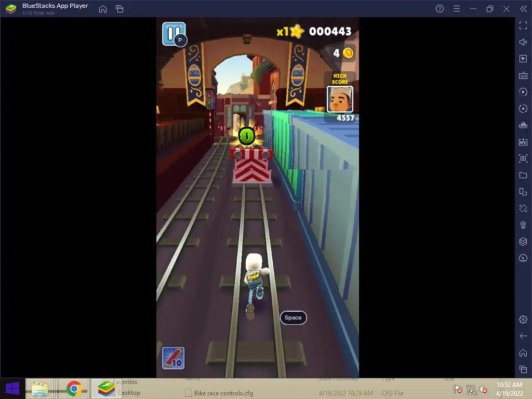
Task: Click the high score value 4557
Action: [x=345, y=118]
